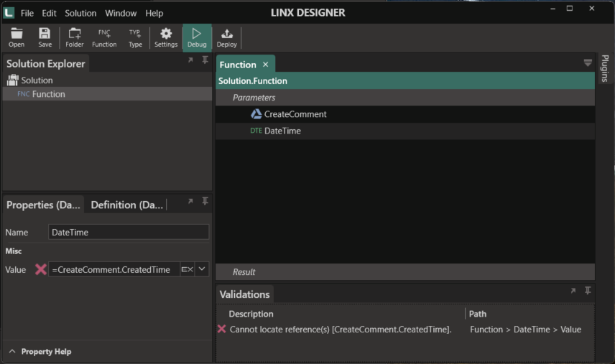
Task: Pin the Solution Explorer panel
Action: (x=205, y=60)
